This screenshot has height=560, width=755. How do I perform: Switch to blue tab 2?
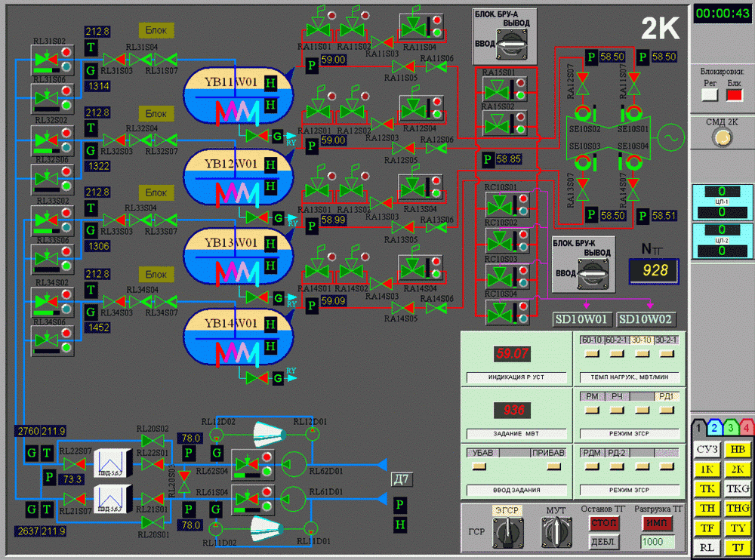[714, 428]
